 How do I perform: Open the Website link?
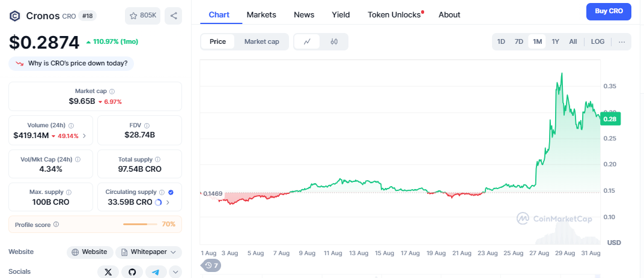coord(90,252)
